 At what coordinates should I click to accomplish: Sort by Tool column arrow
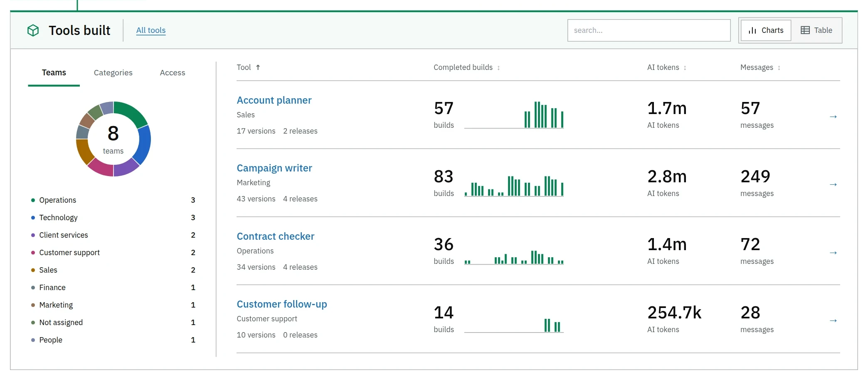pyautogui.click(x=258, y=67)
